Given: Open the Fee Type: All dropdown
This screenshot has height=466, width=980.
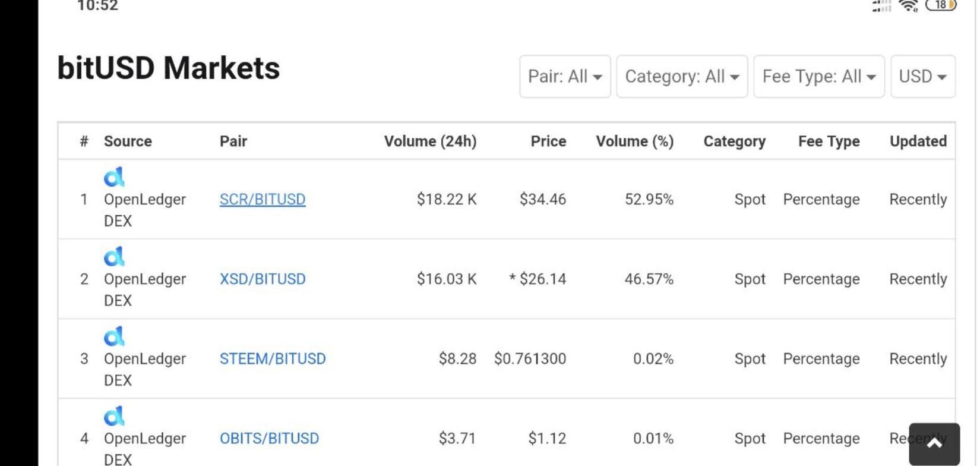Looking at the screenshot, I should click(819, 77).
